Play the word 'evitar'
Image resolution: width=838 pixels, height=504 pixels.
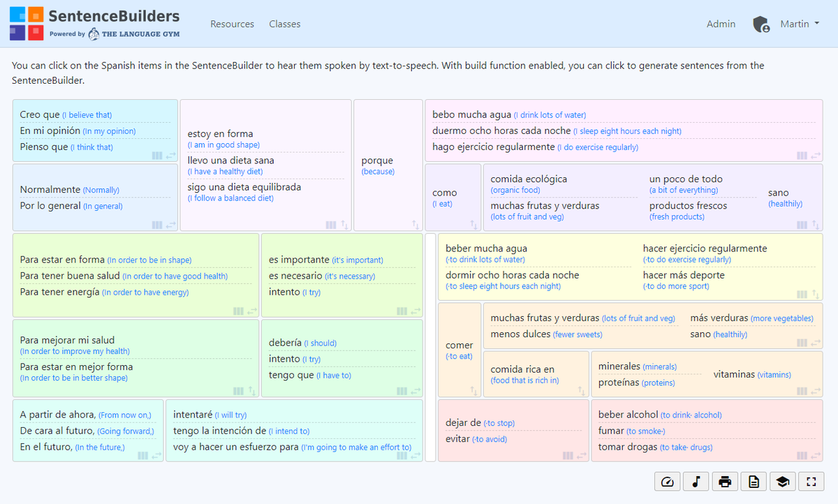coord(457,438)
